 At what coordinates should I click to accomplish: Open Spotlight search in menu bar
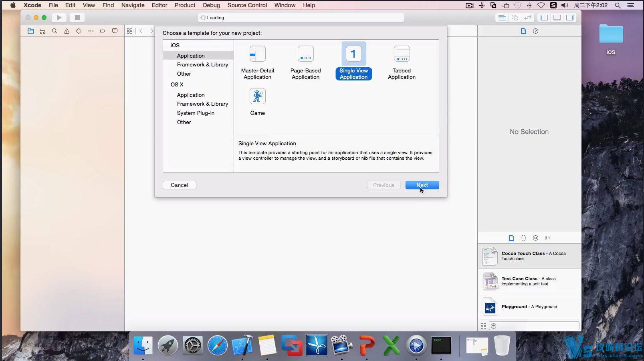[x=618, y=5]
